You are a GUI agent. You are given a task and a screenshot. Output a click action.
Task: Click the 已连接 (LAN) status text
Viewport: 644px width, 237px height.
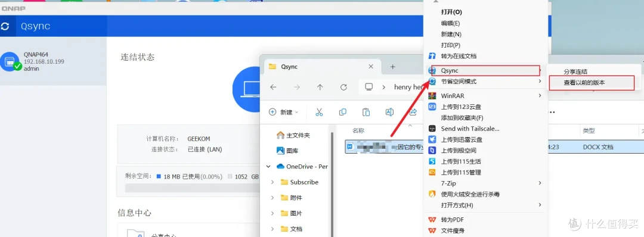tap(205, 149)
